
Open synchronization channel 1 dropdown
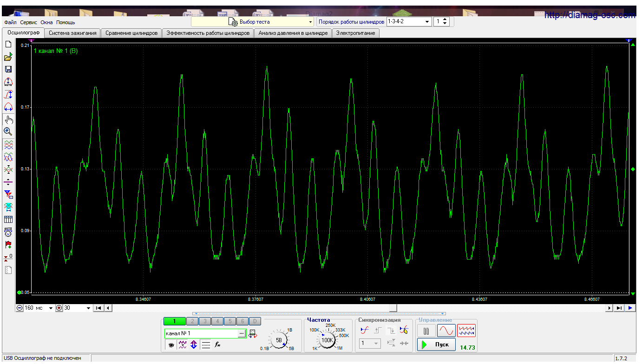click(370, 344)
